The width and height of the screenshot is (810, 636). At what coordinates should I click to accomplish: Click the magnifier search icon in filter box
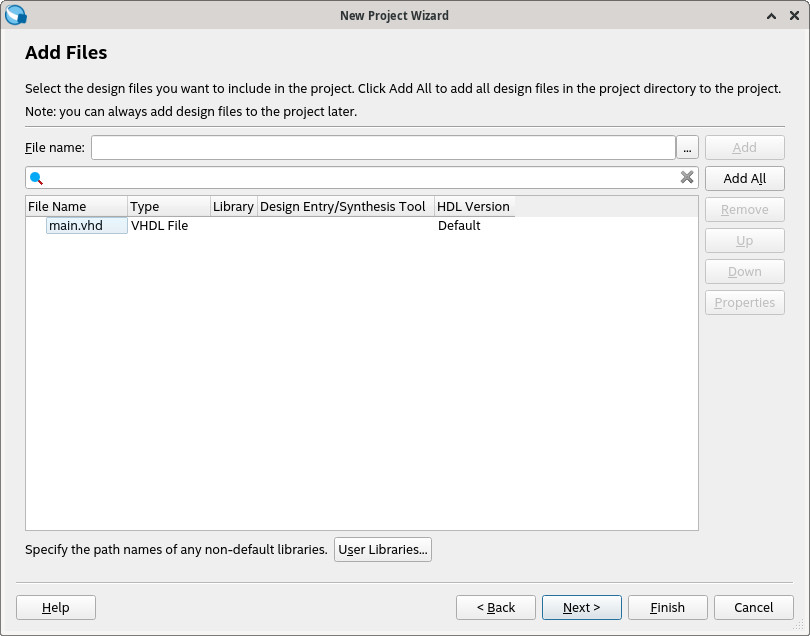click(36, 178)
